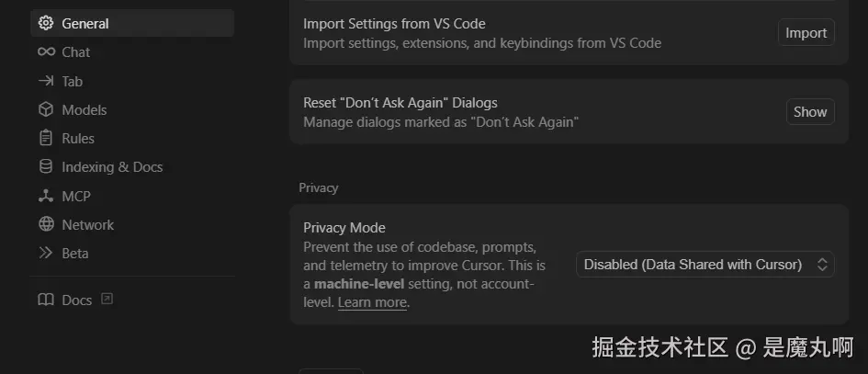The height and width of the screenshot is (374, 868).
Task: Click the Models cube icon
Action: 46,109
